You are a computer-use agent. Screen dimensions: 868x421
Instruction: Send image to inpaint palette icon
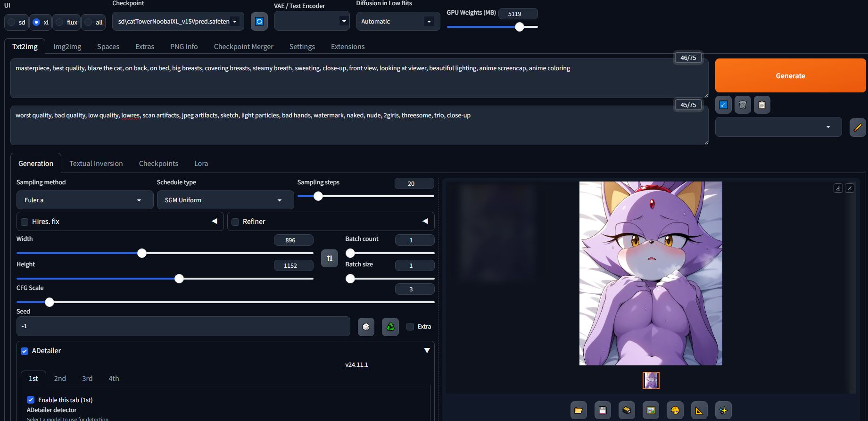(675, 410)
